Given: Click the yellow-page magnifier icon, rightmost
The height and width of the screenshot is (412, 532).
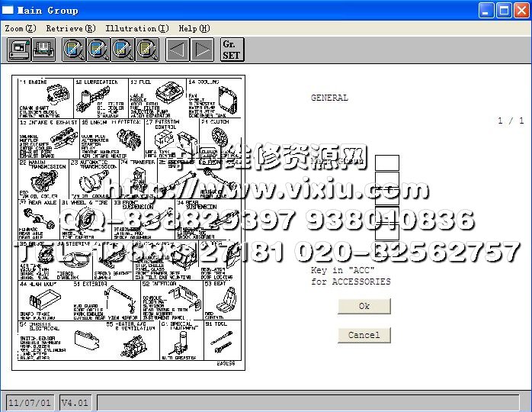Looking at the screenshot, I should click(x=147, y=50).
